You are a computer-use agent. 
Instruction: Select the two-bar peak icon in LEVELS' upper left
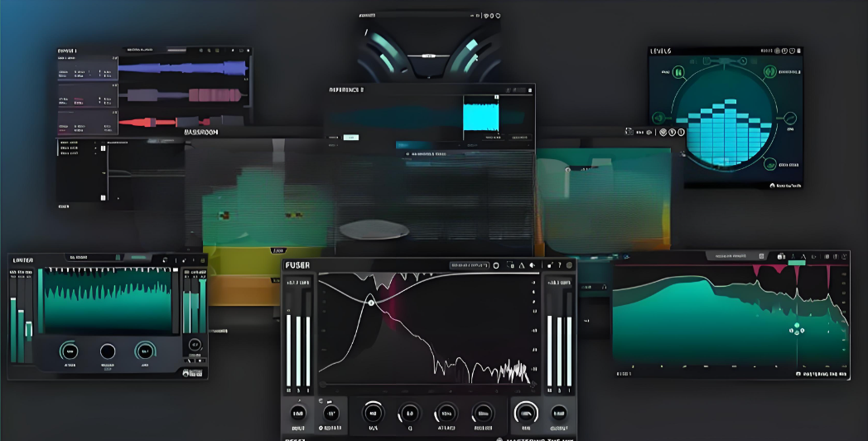pos(678,72)
